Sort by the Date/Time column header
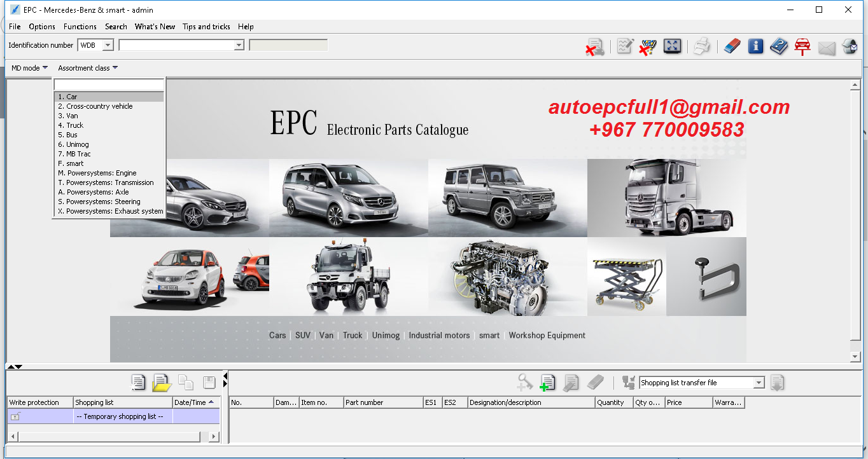This screenshot has width=868, height=459. [196, 402]
